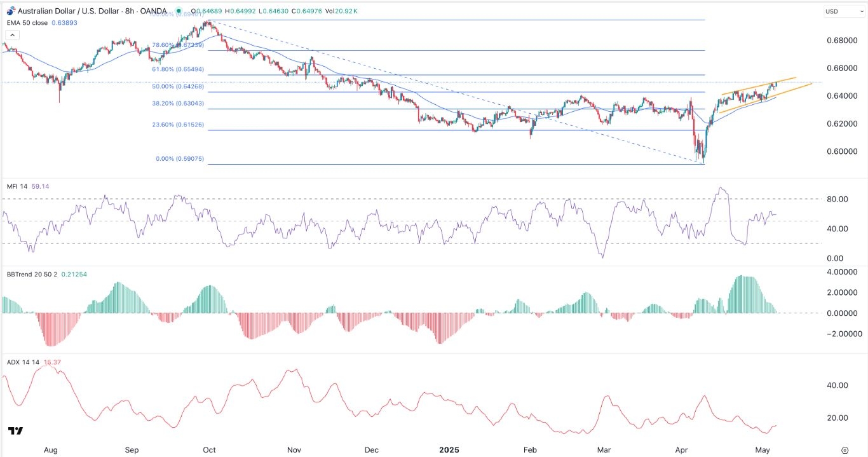
Task: Open the USD currency dropdown
Action: (839, 11)
